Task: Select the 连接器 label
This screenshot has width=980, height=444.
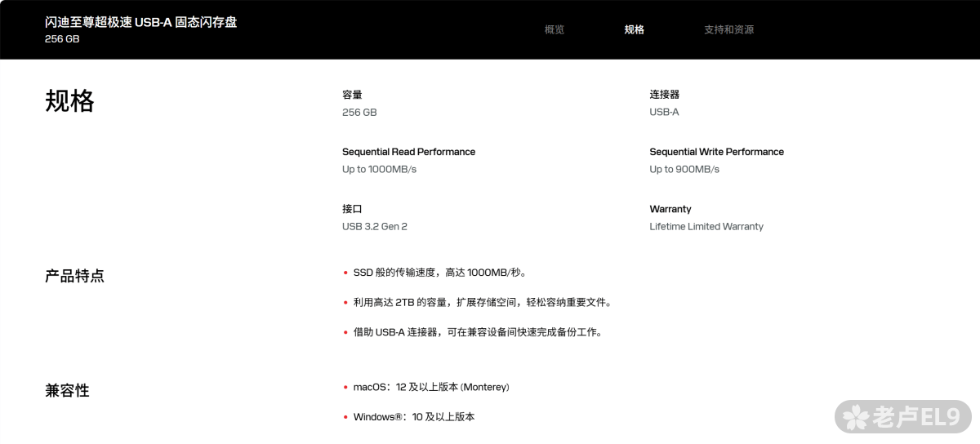Action: click(x=664, y=95)
